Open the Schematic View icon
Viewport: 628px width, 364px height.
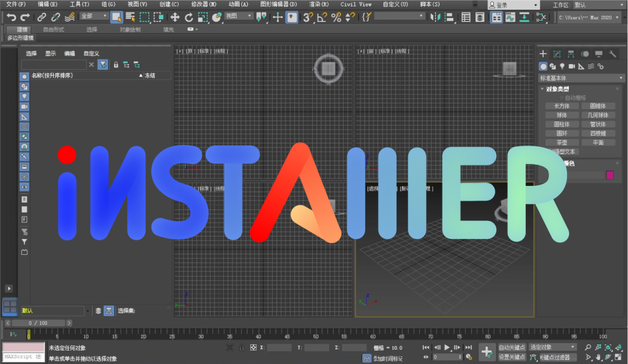tap(524, 17)
